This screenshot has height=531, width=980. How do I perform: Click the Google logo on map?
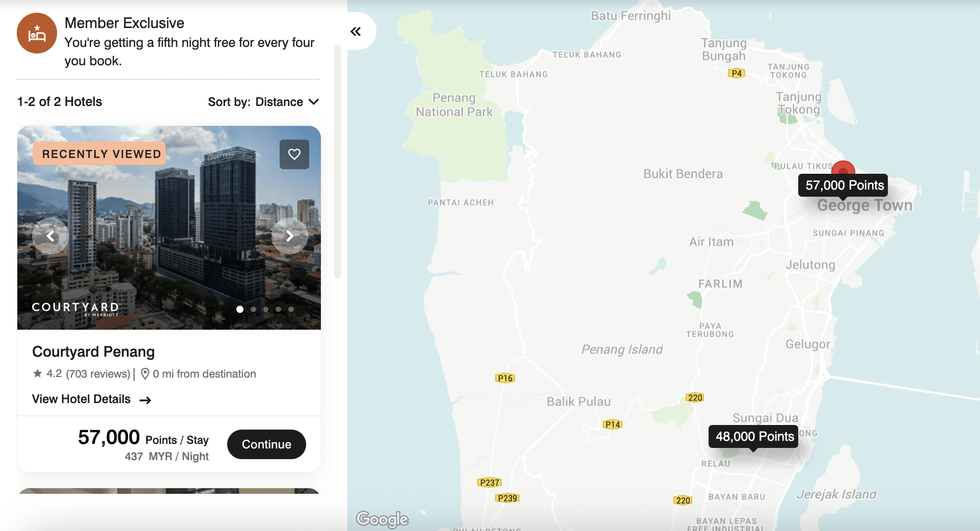tap(382, 519)
